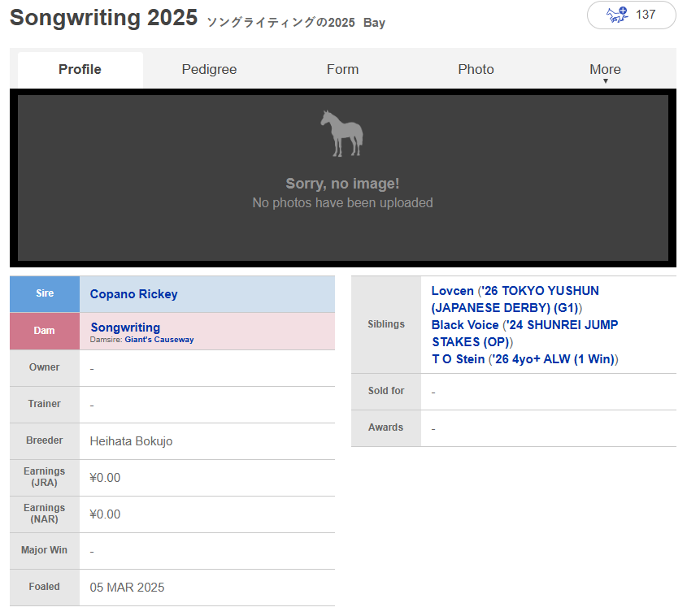Open sibling Black Voice link

[x=465, y=325]
